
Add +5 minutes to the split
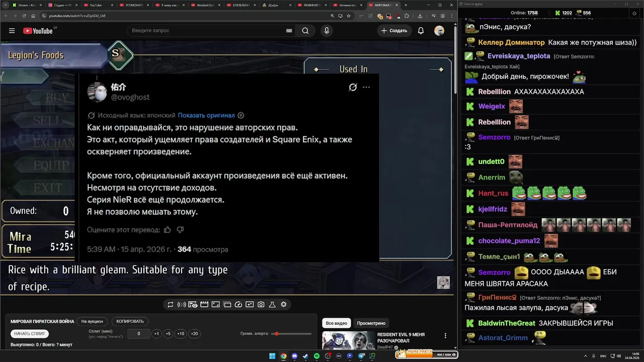(168, 333)
